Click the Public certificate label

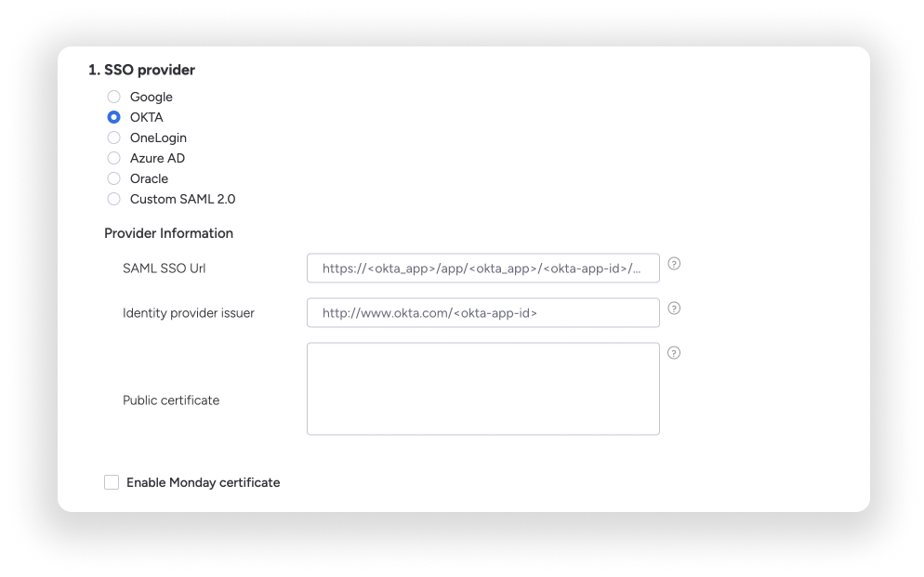coord(171,400)
